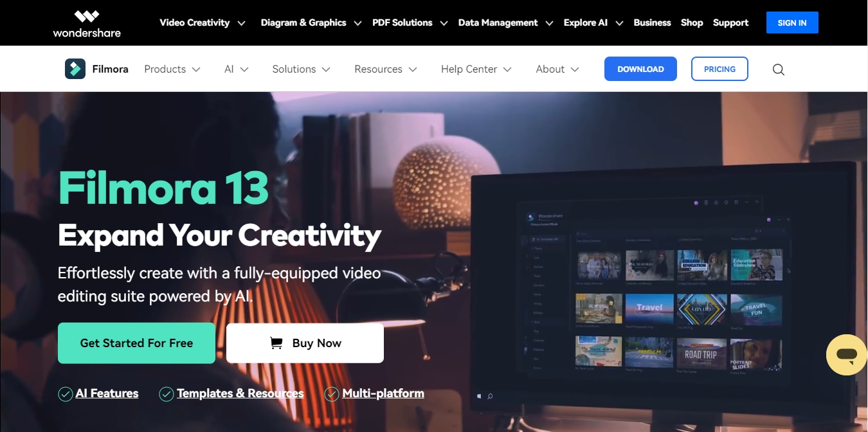Expand the PDF Solutions chevron

point(444,23)
